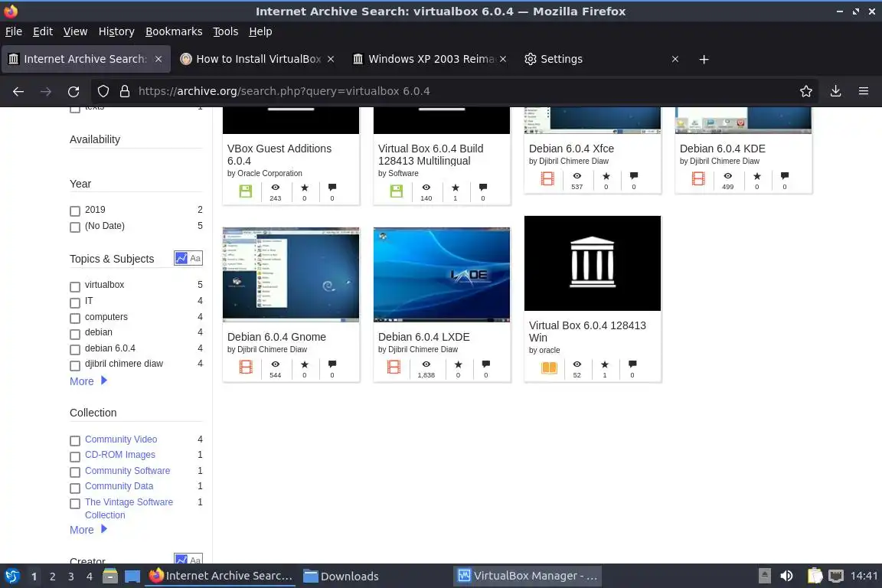Switch to How to Install VirtualBox tab

point(257,59)
